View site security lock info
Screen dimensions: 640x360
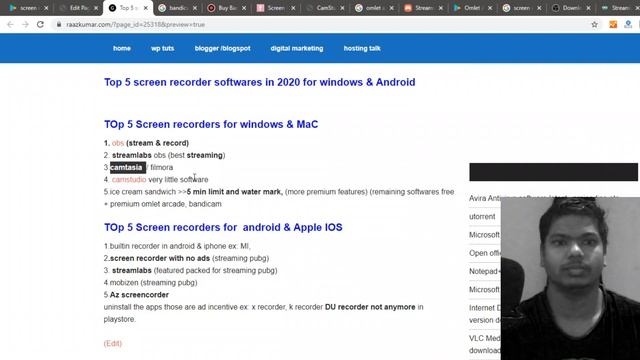pos(59,24)
